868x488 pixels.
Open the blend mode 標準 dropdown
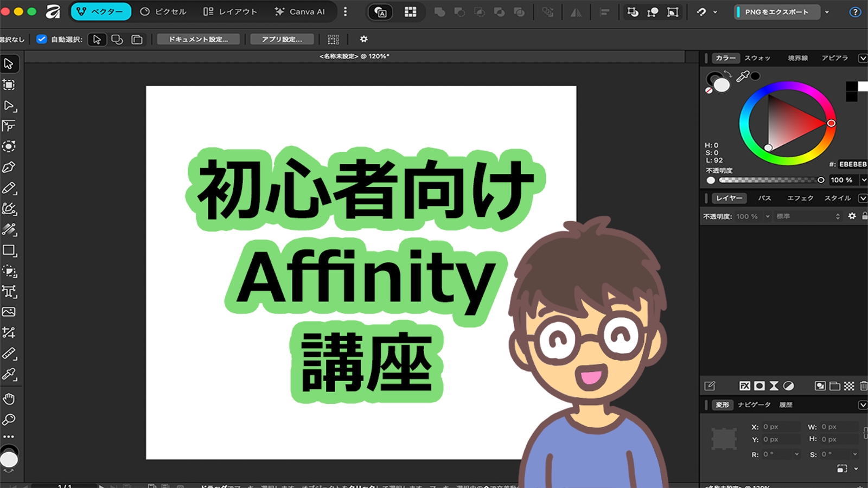click(x=808, y=216)
